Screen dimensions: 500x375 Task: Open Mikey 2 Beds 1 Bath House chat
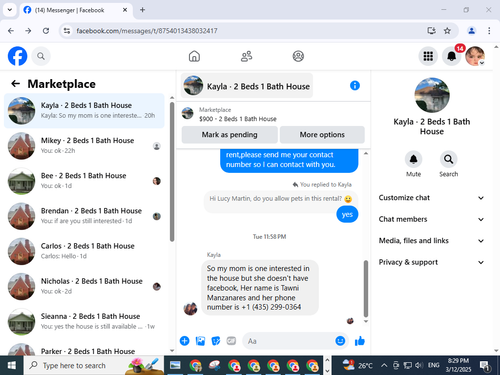point(84,146)
